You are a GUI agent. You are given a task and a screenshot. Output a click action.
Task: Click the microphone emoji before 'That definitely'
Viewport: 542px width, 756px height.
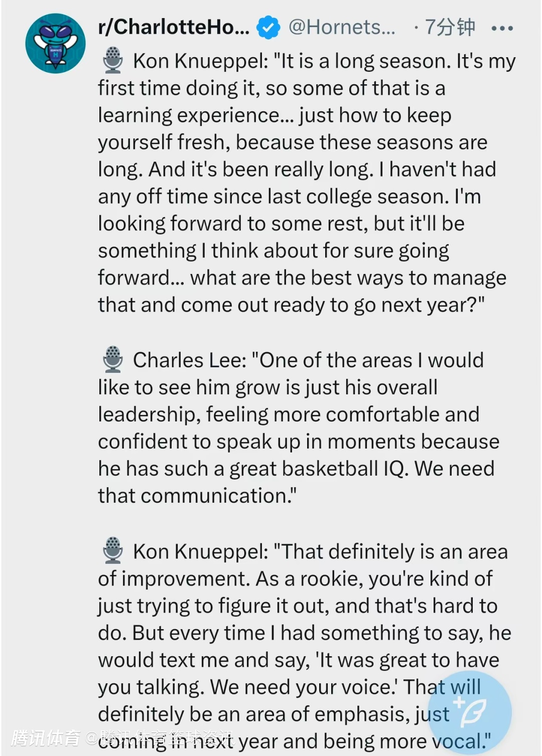pos(113,551)
